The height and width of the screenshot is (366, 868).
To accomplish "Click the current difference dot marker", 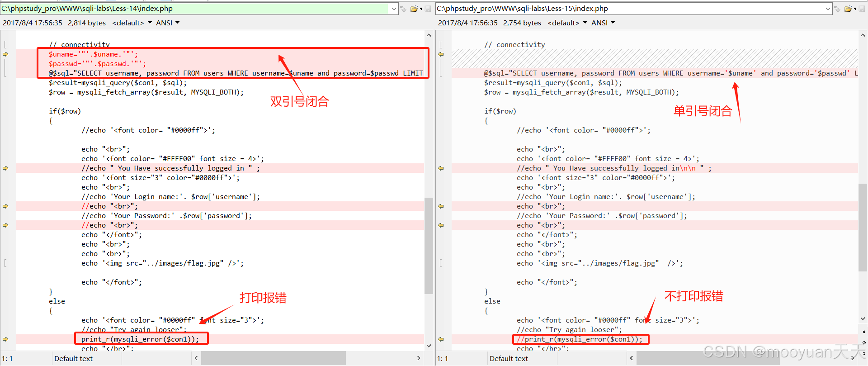I will [864, 342].
